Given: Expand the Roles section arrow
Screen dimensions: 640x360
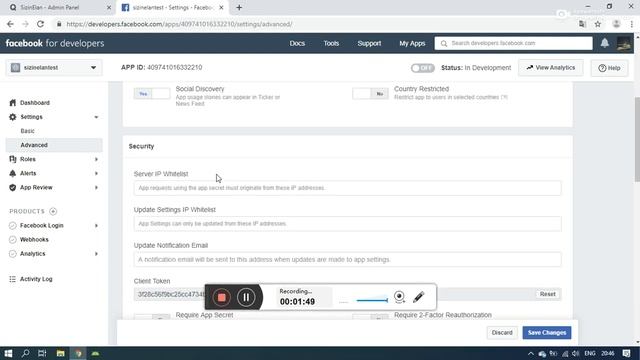Looking at the screenshot, I should 96,159.
